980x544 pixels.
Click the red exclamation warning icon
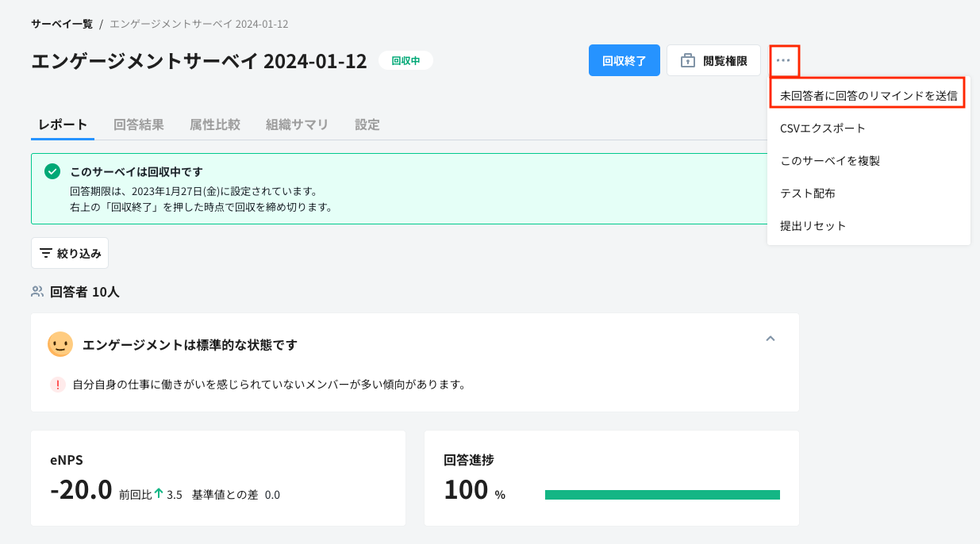(x=57, y=384)
